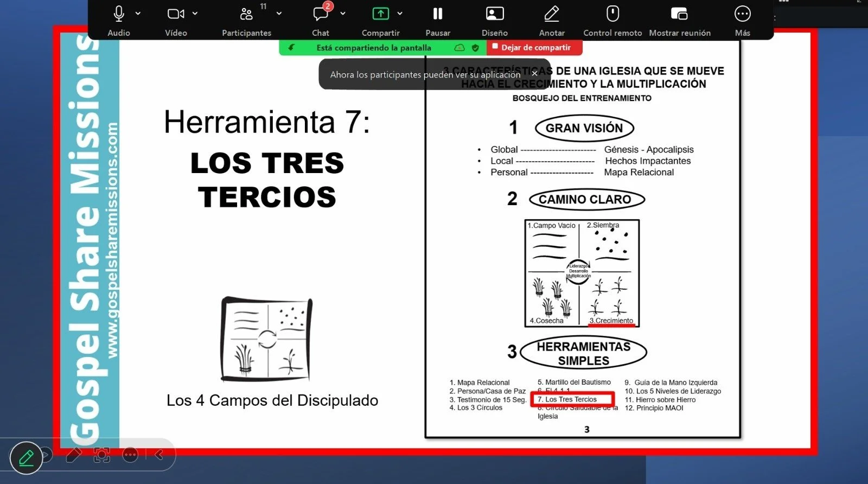Click the '3.Crecimiento' label in the diagram

[x=611, y=321]
